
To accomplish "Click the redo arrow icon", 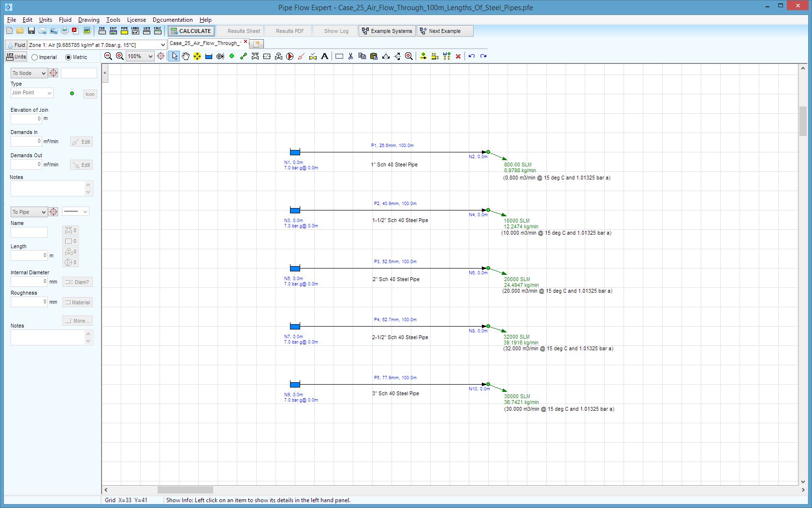I will click(x=483, y=56).
